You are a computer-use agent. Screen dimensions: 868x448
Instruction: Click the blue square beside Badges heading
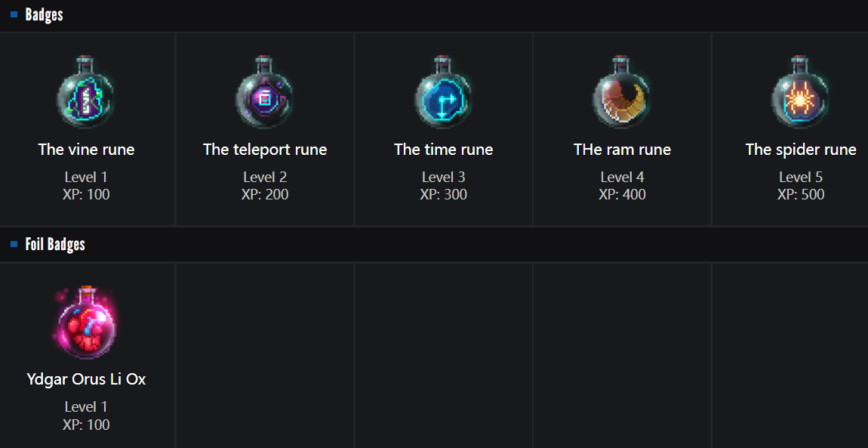[14, 14]
